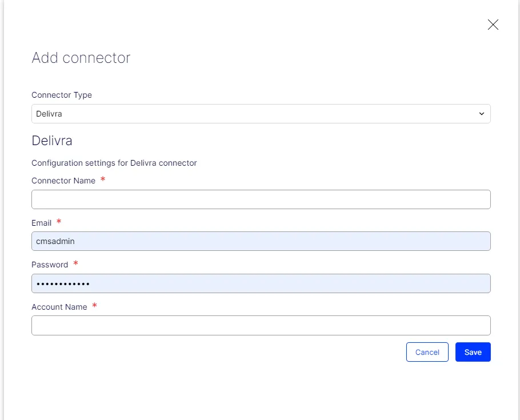This screenshot has height=420, width=520.
Task: Save the Delivra connector
Action: click(473, 352)
